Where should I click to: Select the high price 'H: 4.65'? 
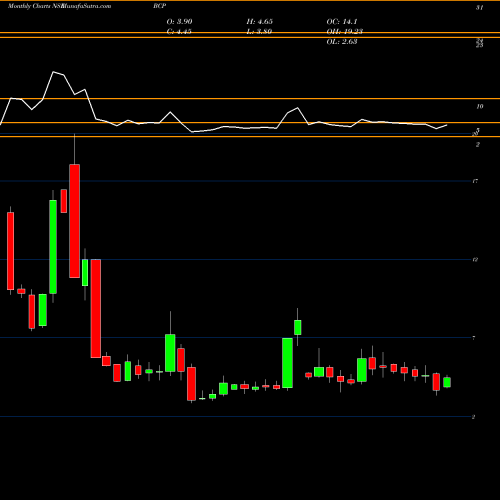coord(260,22)
